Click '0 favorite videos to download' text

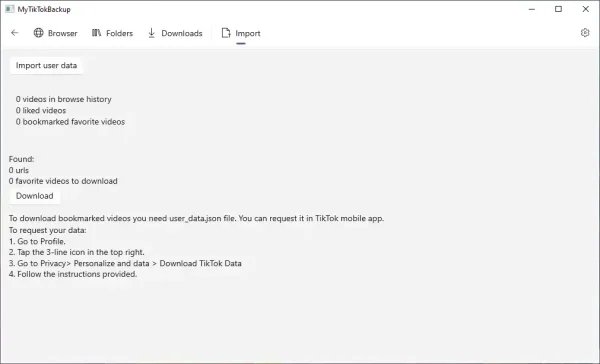(63, 181)
